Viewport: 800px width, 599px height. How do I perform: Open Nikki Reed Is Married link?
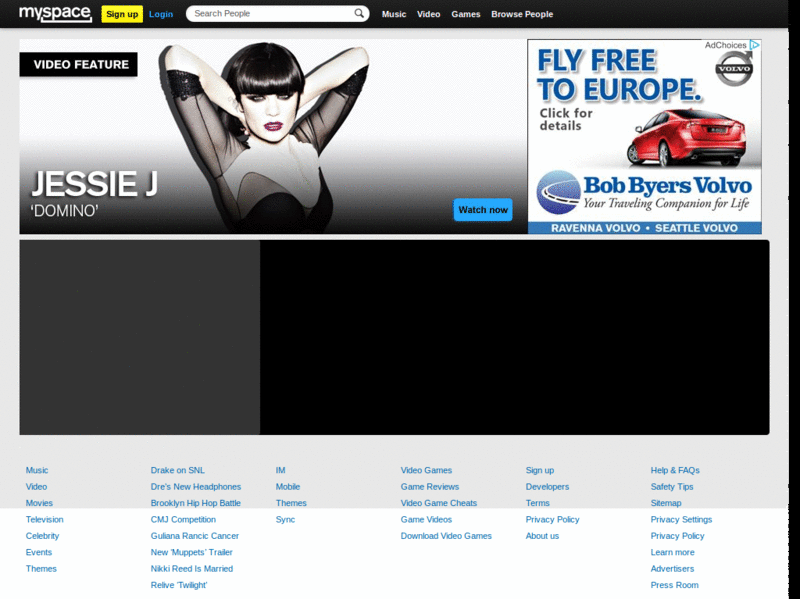192,568
